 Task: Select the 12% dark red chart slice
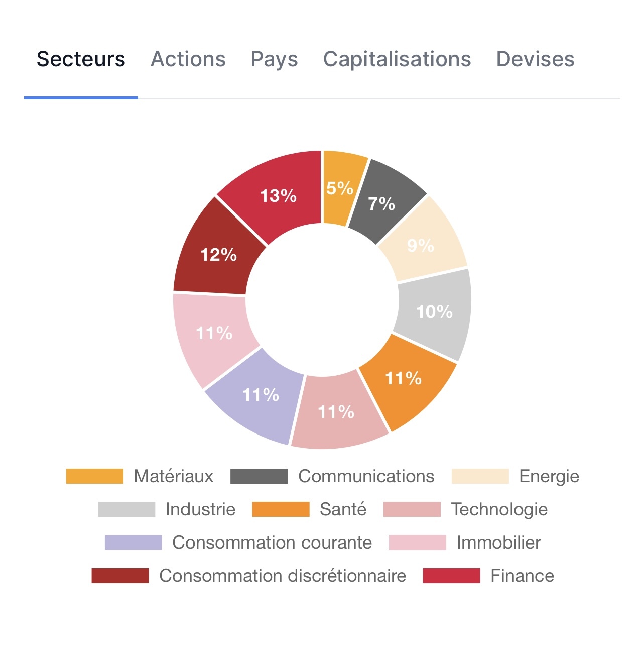pyautogui.click(x=218, y=254)
